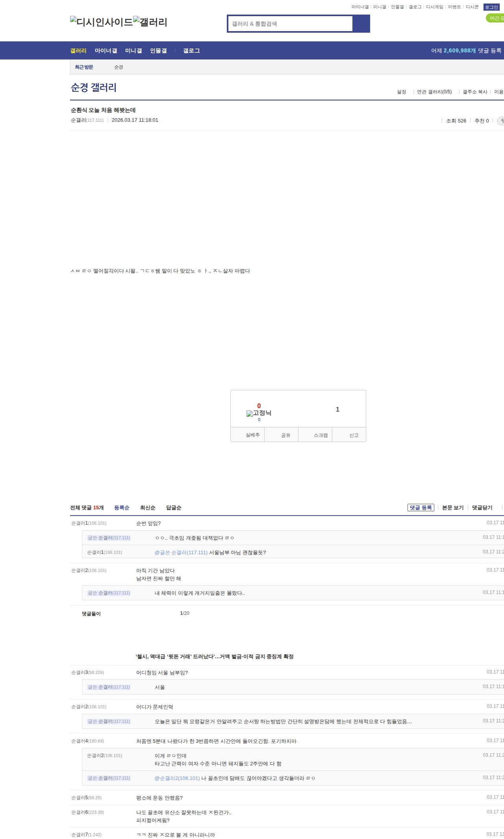The height and width of the screenshot is (839, 504).
Task: Click the 로그인 button at top
Action: pyautogui.click(x=491, y=7)
